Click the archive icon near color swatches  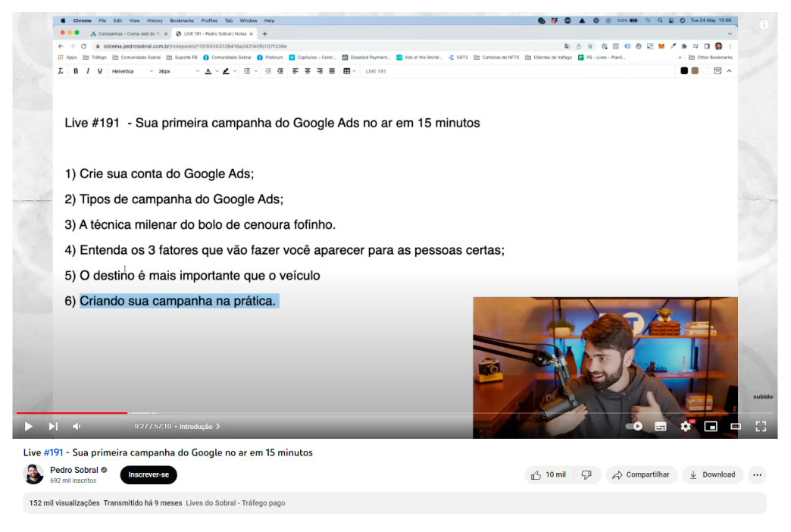coord(718,70)
